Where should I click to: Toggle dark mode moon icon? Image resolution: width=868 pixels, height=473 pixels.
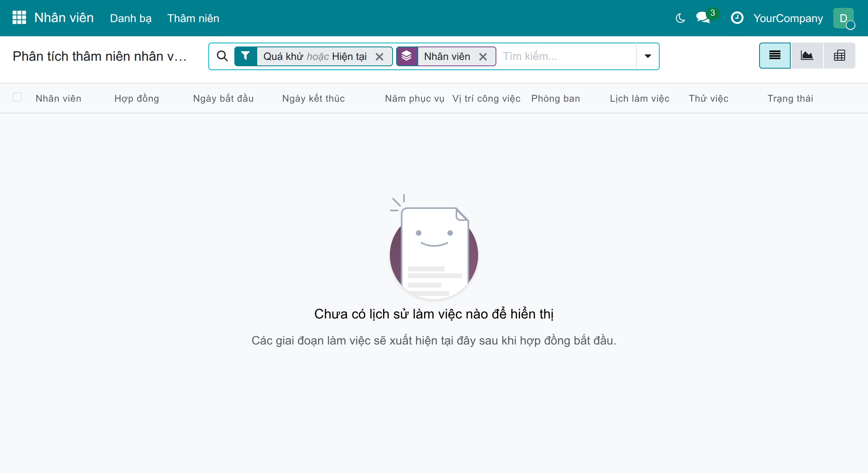click(x=680, y=18)
